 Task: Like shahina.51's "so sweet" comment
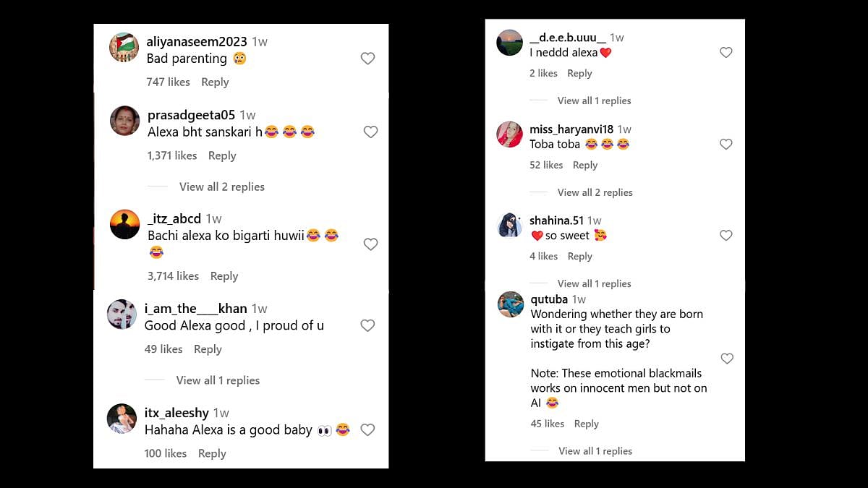[x=726, y=236]
